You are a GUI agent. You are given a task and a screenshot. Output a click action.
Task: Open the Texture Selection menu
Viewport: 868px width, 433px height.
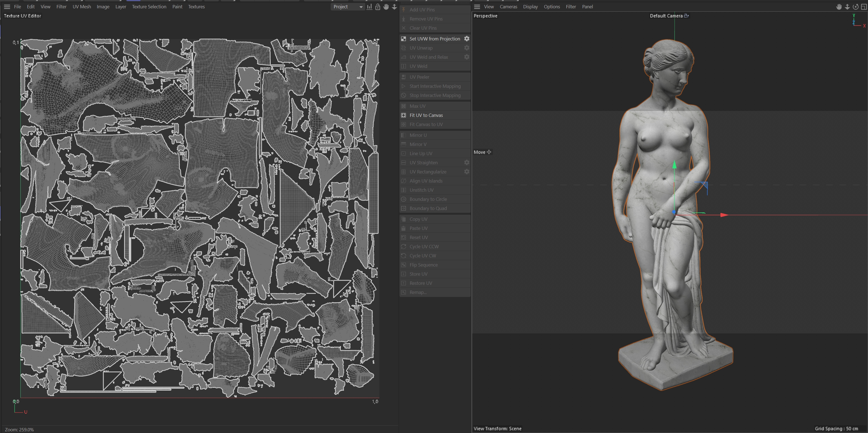149,7
